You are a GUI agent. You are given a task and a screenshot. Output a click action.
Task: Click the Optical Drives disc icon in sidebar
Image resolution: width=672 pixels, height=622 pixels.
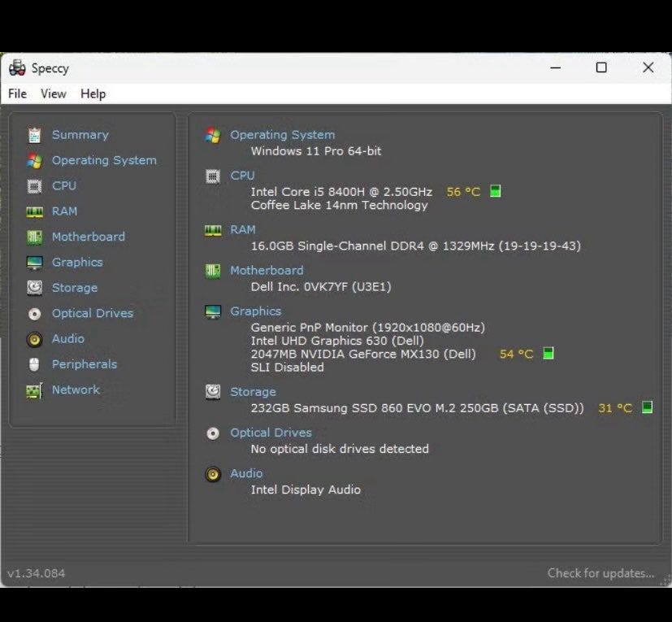tap(34, 314)
